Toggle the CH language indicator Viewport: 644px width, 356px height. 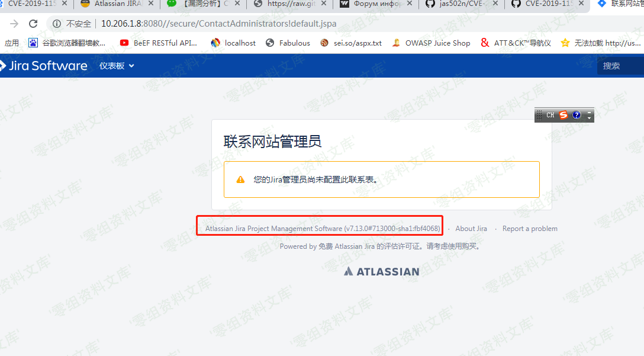[x=550, y=115]
